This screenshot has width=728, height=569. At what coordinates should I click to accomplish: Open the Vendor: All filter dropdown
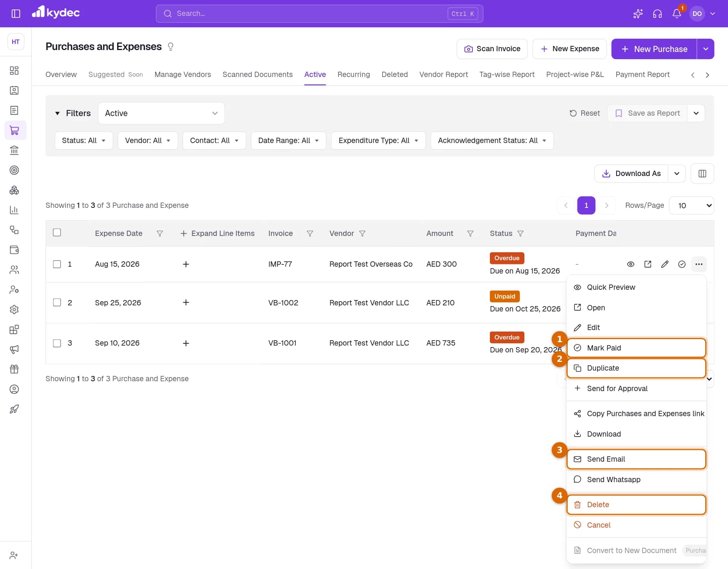(x=147, y=140)
